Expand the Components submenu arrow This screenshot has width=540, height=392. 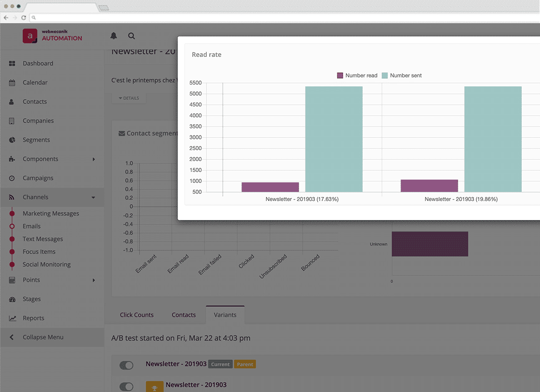point(94,159)
